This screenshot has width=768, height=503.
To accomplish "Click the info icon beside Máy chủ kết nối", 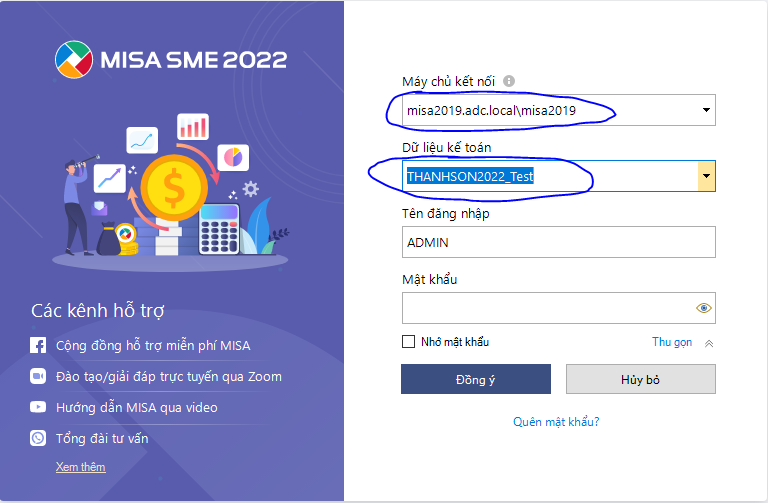I will (509, 81).
